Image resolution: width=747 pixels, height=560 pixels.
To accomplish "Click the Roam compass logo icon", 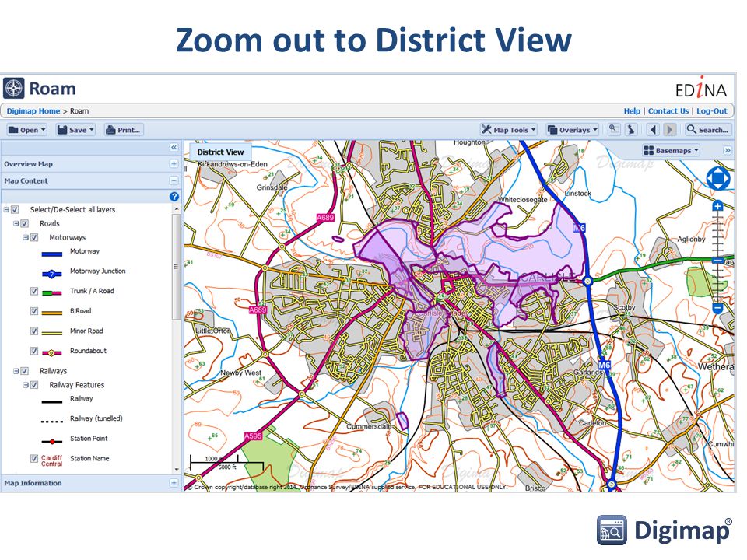I will point(14,88).
